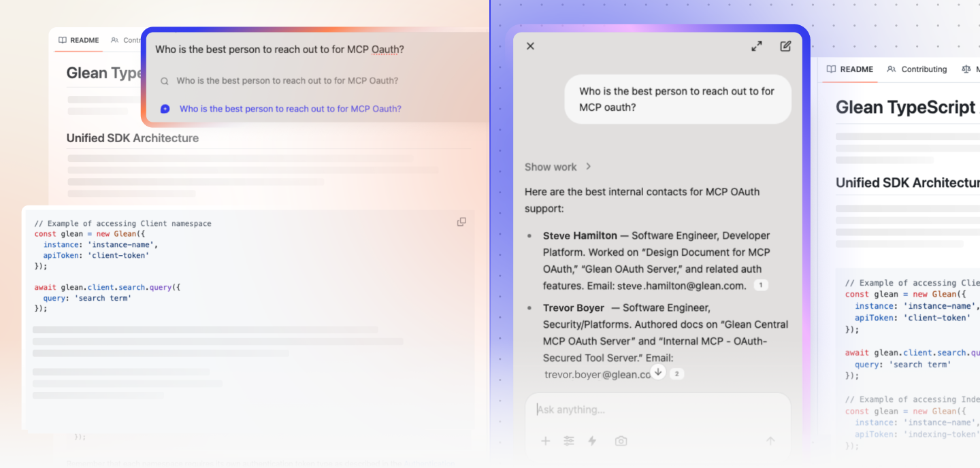Image resolution: width=980 pixels, height=468 pixels.
Task: Click the code comment "Example of accessing Client namespace"
Action: [122, 223]
